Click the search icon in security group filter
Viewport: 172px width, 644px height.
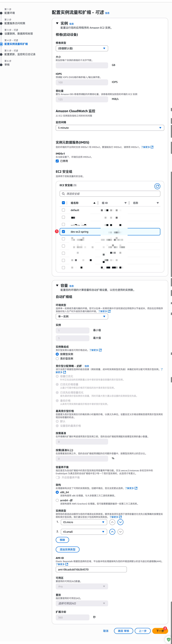pyautogui.click(x=63, y=194)
